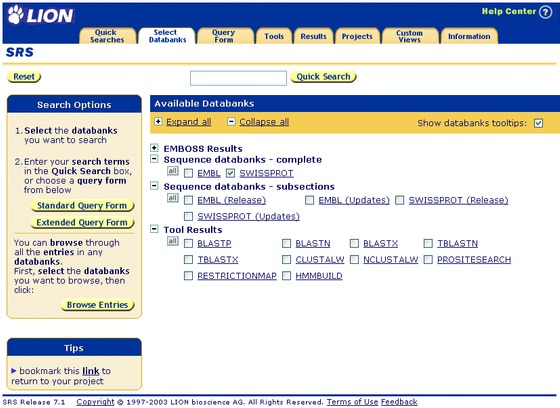Open the HMMBUILD link
Screen dimensions: 560x408
tap(319, 276)
